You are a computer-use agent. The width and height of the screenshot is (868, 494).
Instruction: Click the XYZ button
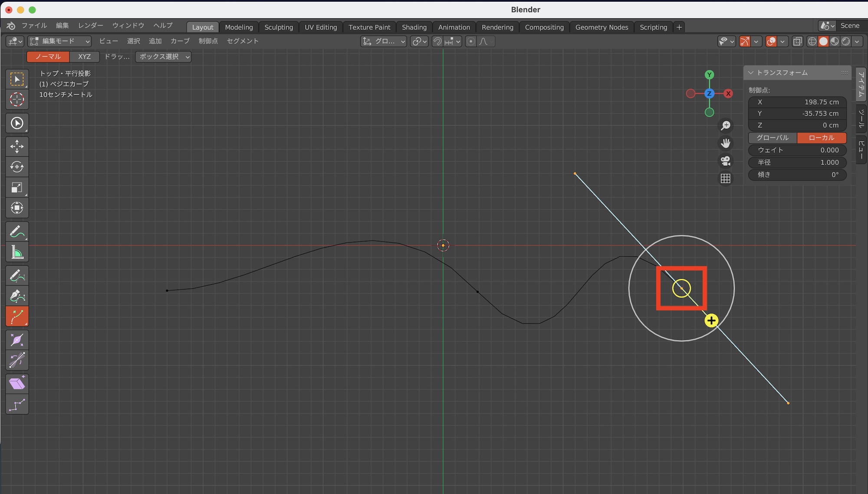pos(84,57)
